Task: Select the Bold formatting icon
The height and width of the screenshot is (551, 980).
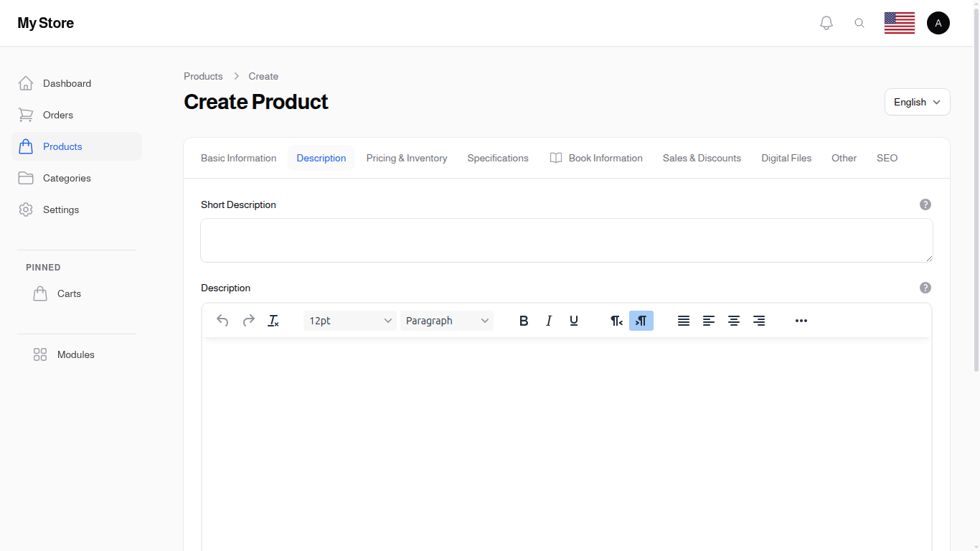Action: 524,321
